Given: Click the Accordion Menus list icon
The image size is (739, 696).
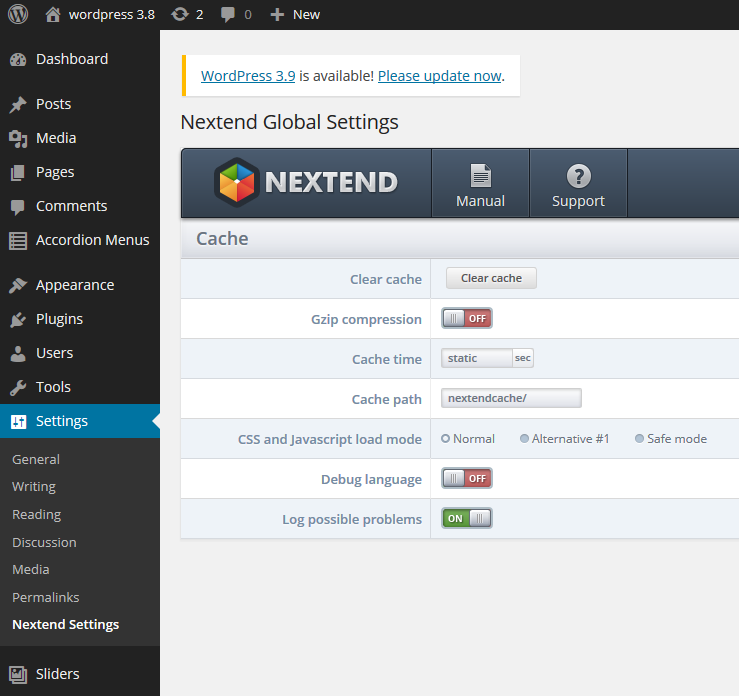Looking at the screenshot, I should tap(18, 241).
